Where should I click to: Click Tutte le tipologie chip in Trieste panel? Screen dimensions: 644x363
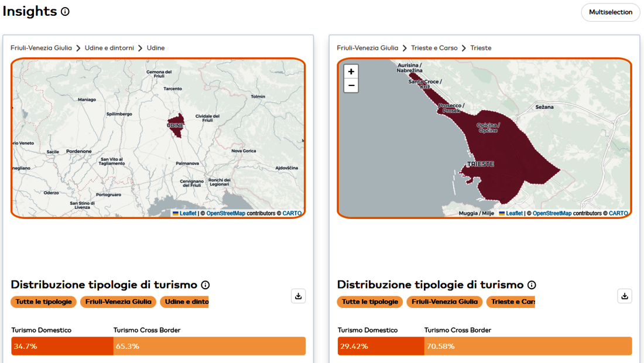pyautogui.click(x=369, y=302)
